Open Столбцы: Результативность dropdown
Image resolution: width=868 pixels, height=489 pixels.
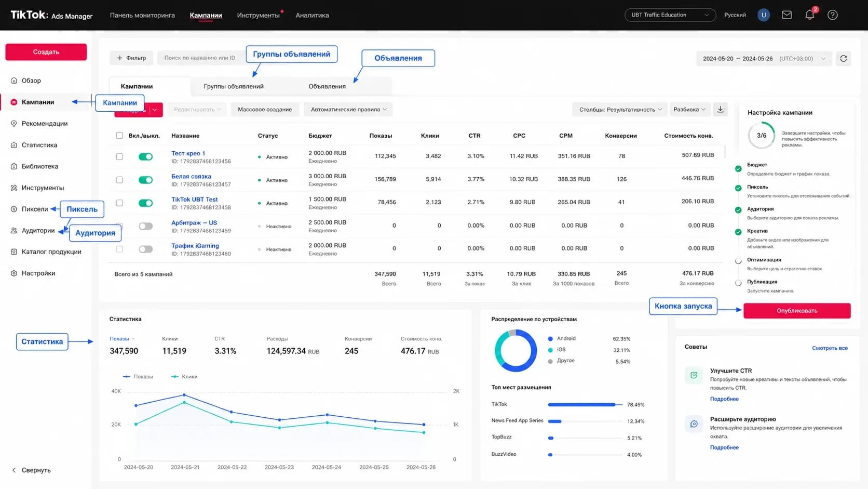coord(620,109)
